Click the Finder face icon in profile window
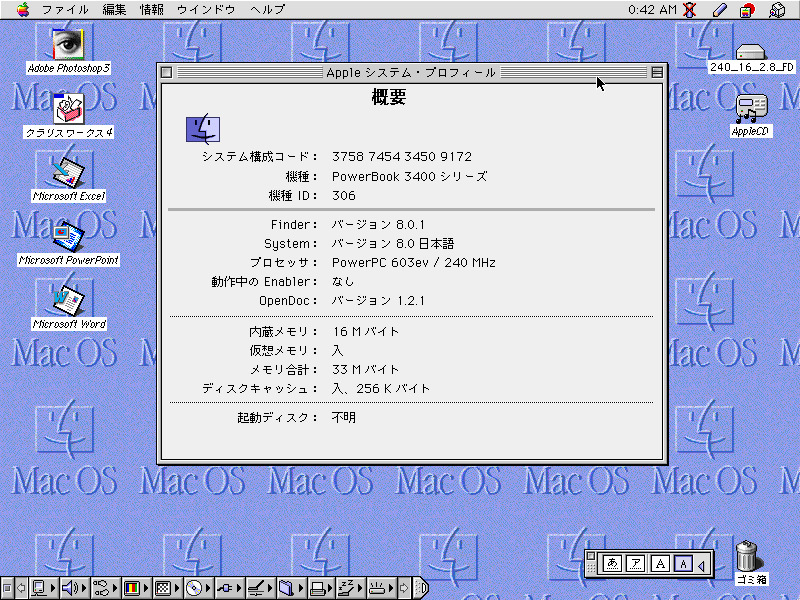Screen dimensions: 800x600 click(x=203, y=129)
